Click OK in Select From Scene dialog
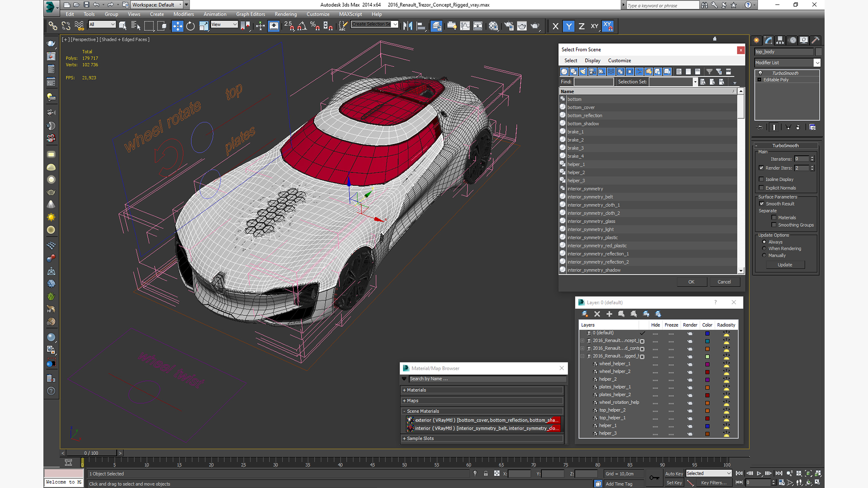Screen dimensions: 868x488 (691, 282)
